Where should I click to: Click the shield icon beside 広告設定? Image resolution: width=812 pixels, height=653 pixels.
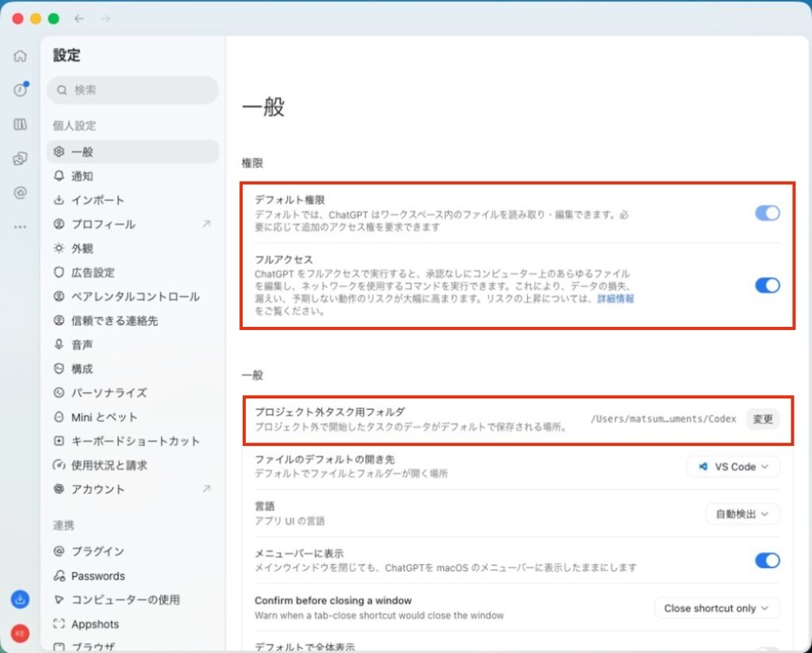[x=59, y=272]
